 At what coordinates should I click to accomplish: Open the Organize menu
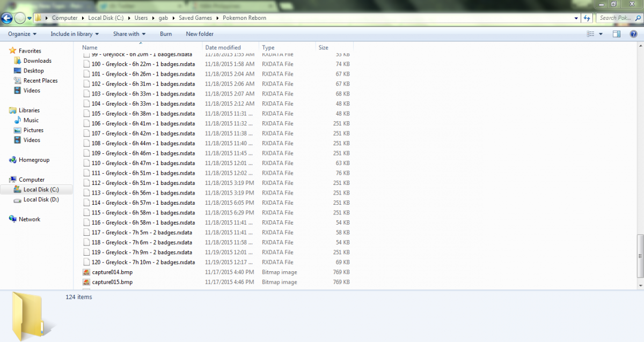22,34
